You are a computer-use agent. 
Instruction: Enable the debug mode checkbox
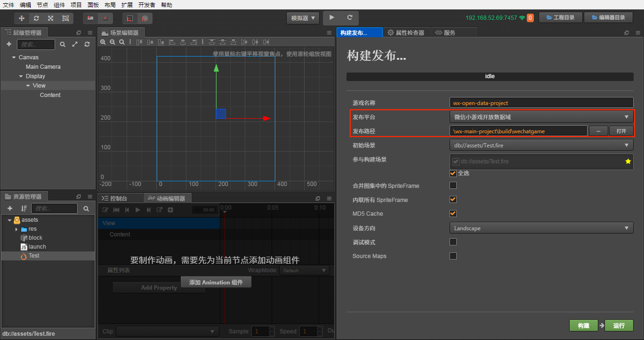tap(453, 242)
